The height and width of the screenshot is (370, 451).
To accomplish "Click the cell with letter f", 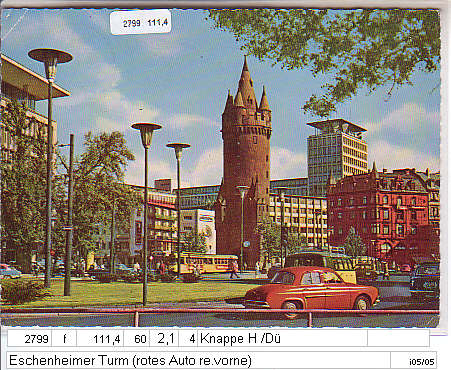I will coord(64,339).
